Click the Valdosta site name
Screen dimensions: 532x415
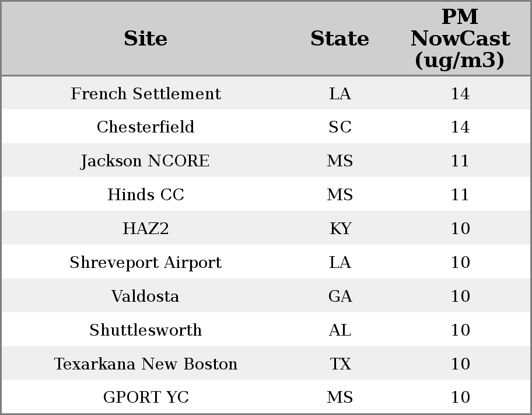(x=146, y=296)
